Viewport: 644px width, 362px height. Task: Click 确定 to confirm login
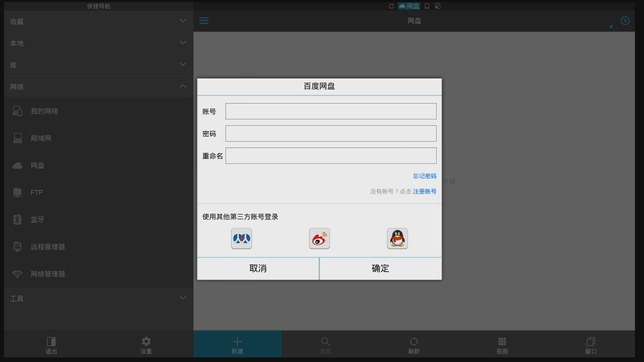coord(380,268)
